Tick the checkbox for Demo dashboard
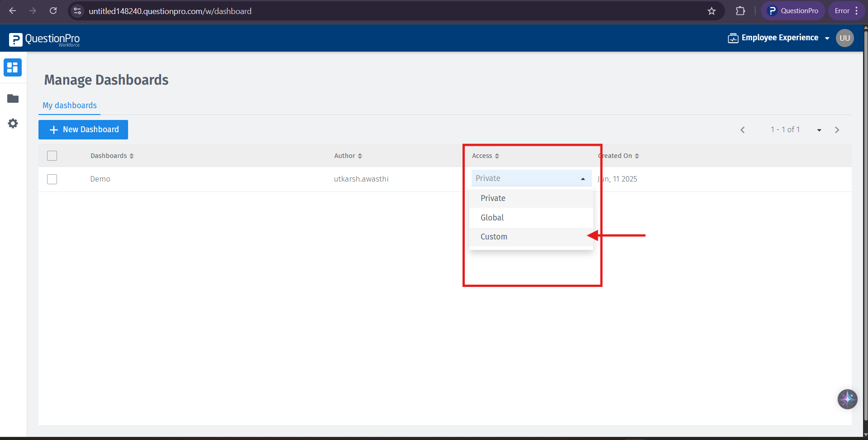Screen dimensions: 868x440 coord(52,179)
